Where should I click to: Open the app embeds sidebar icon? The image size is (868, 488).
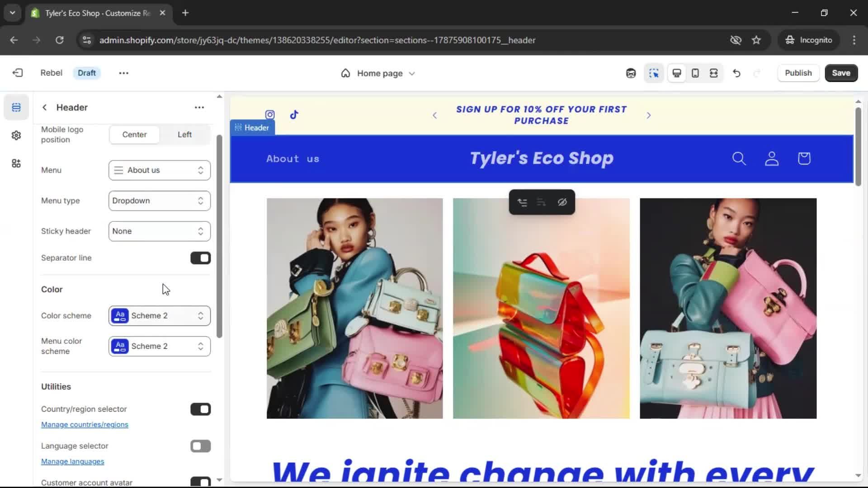click(16, 164)
